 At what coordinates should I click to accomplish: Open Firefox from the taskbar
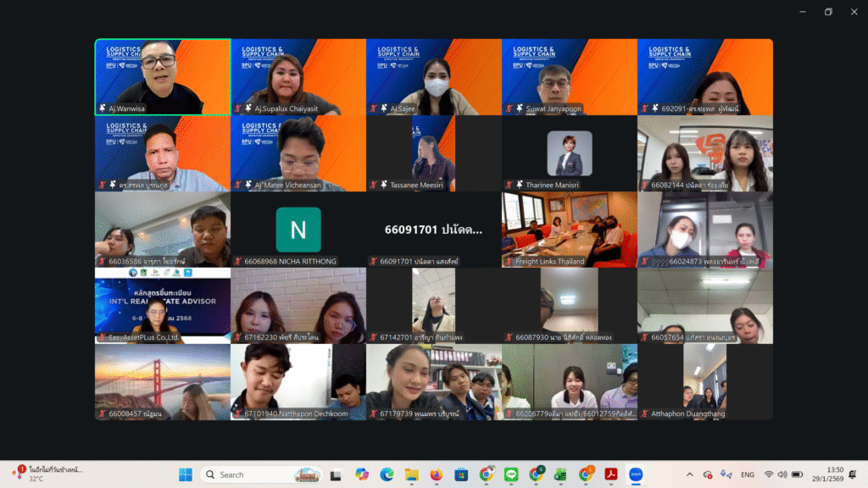pyautogui.click(x=437, y=474)
